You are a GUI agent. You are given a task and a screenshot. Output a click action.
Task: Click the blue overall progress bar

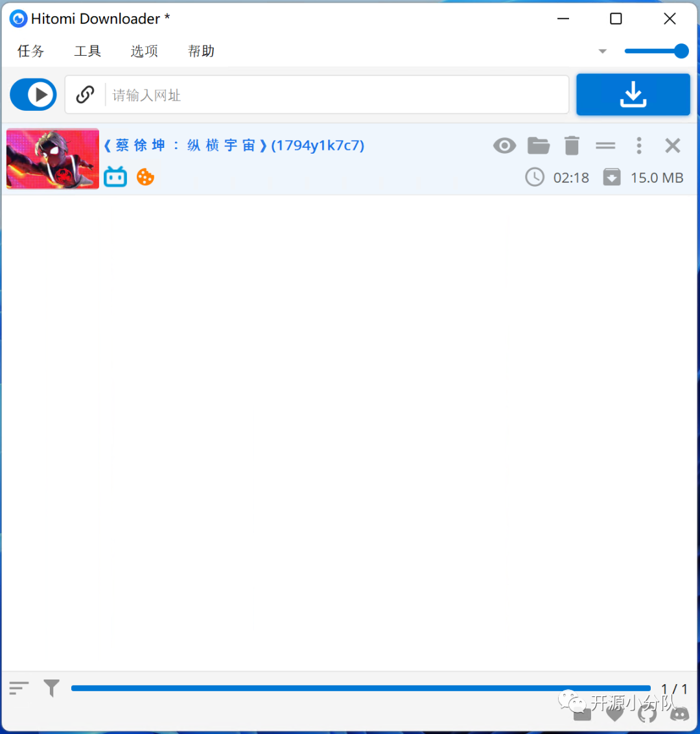tap(361, 688)
